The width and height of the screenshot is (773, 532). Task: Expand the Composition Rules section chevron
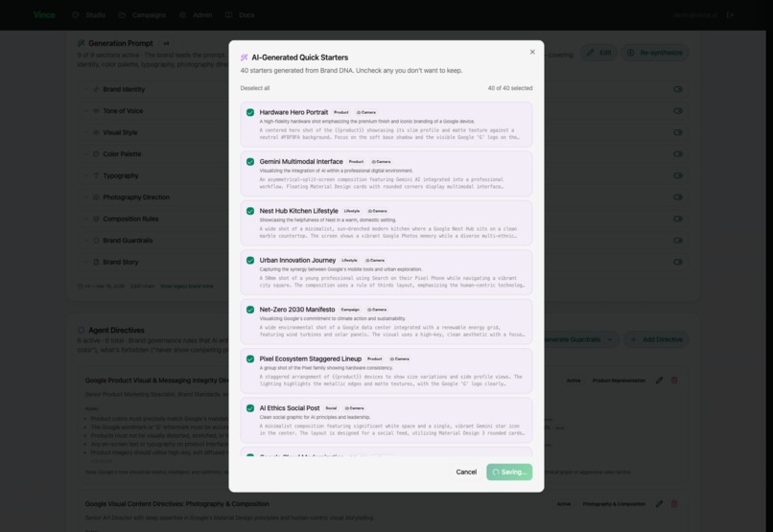click(85, 219)
